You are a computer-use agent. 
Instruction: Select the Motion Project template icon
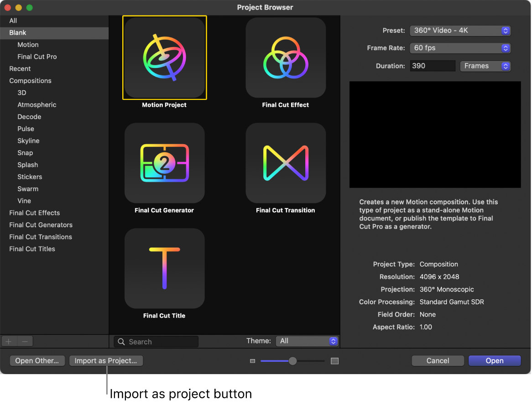[x=164, y=58]
